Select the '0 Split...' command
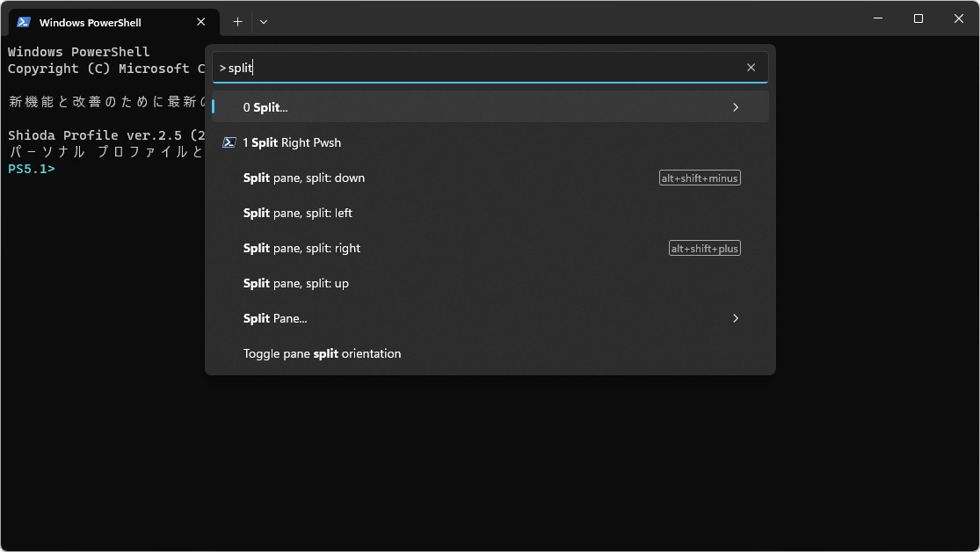The image size is (980, 552). point(490,107)
